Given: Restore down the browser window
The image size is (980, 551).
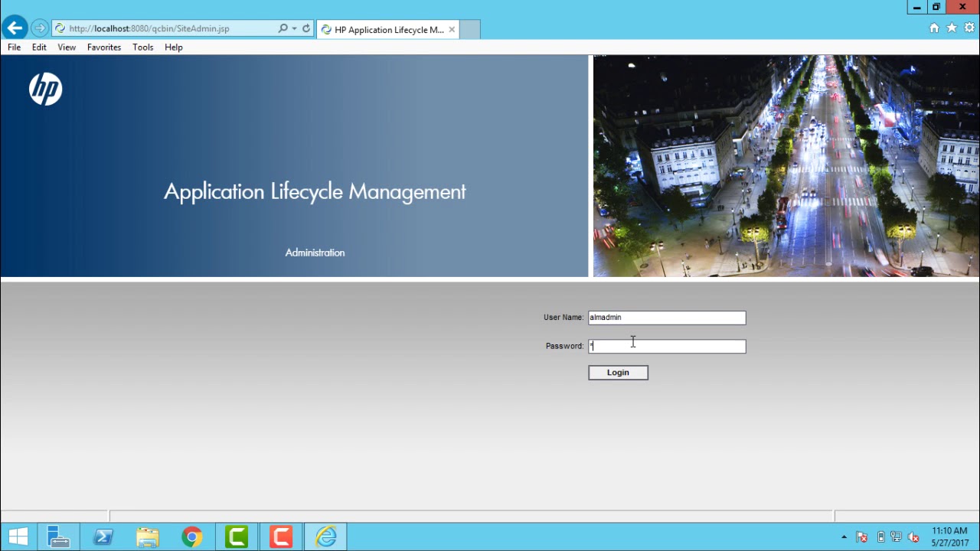Looking at the screenshot, I should [x=936, y=7].
